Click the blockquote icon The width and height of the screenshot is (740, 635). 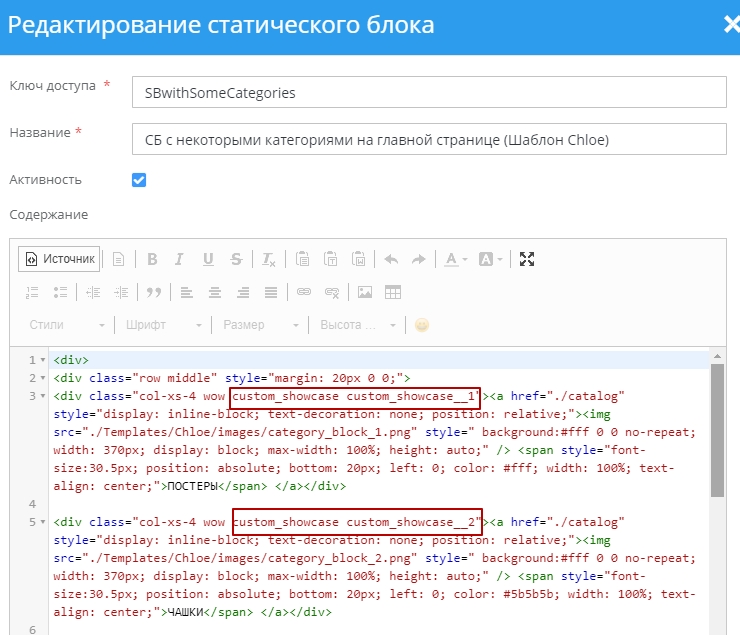pos(154,292)
